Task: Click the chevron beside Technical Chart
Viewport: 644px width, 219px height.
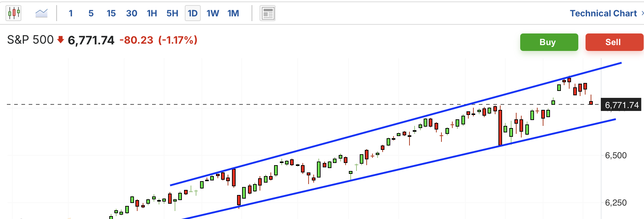Action: (x=642, y=13)
